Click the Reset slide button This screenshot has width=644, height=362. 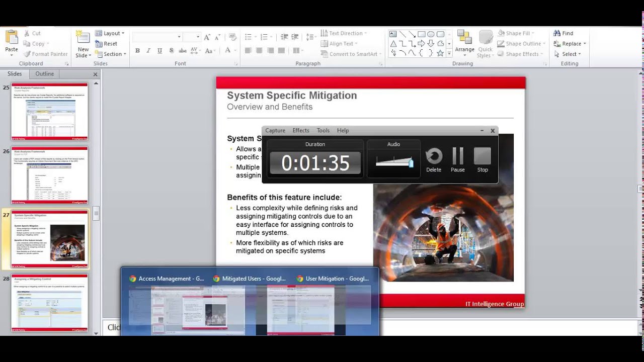click(106, 44)
